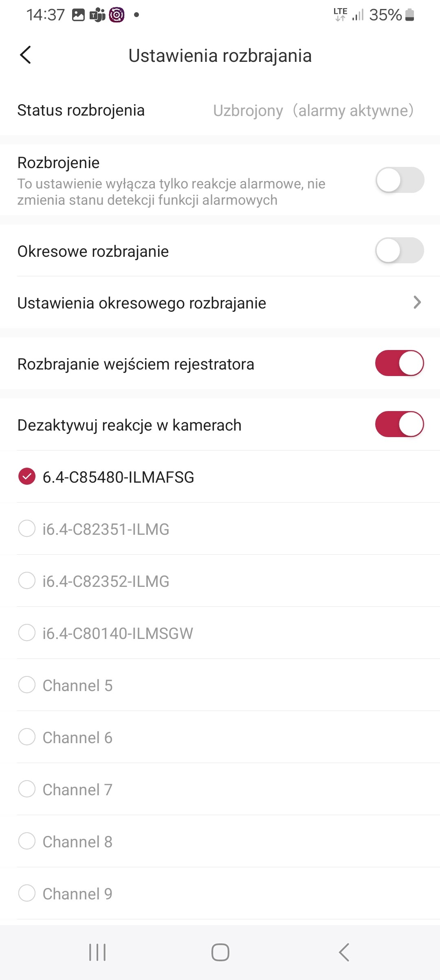This screenshot has width=440, height=980.
Task: Uncheck camera 6.4-C85480-ILMAFSG
Action: pos(27,477)
